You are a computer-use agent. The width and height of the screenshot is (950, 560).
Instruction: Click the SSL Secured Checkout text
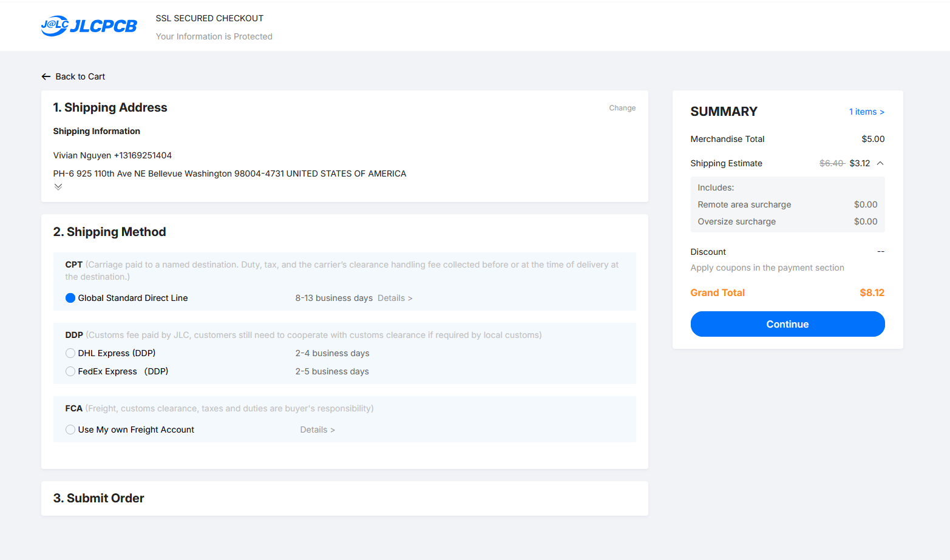209,18
